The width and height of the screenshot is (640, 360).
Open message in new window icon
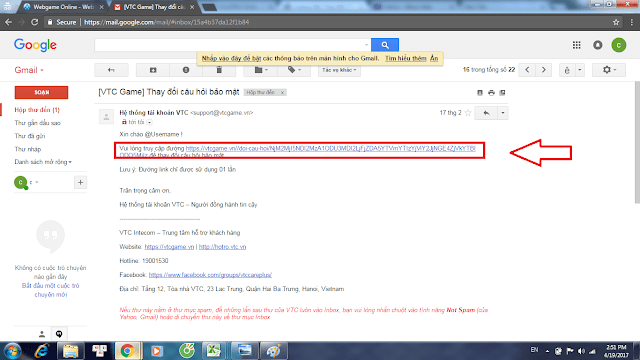coord(502,93)
